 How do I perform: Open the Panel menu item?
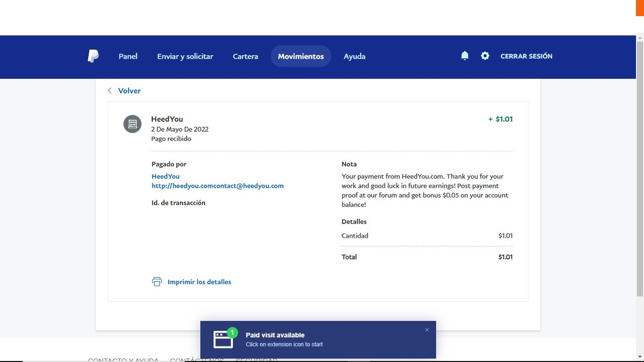tap(128, 56)
